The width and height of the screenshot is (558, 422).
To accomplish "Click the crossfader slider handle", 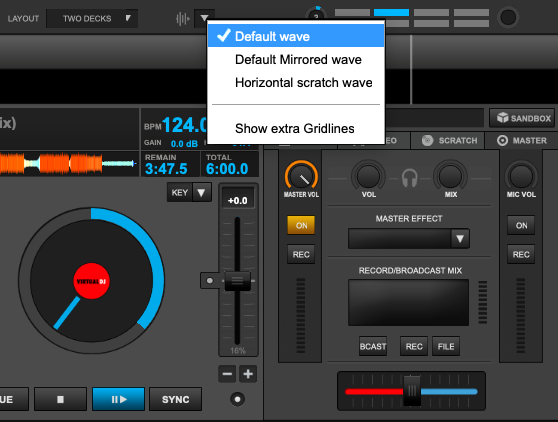I will coord(412,391).
